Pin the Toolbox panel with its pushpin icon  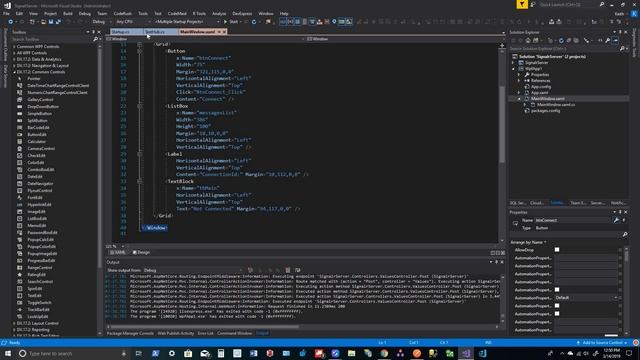(x=93, y=32)
